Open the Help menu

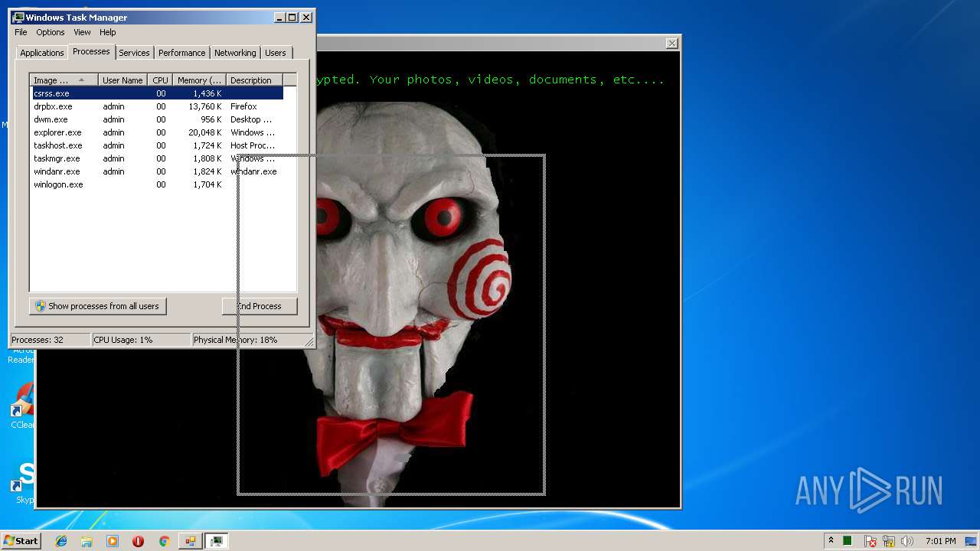(108, 32)
